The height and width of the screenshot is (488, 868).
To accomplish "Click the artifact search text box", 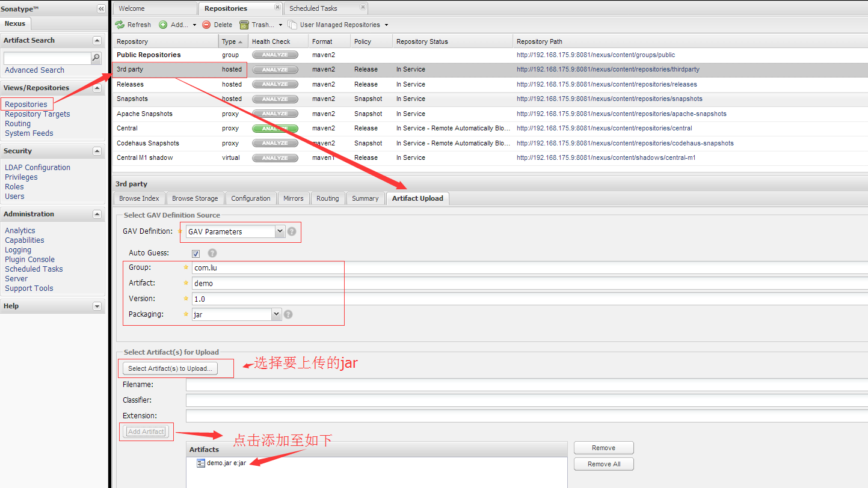I will click(x=47, y=58).
